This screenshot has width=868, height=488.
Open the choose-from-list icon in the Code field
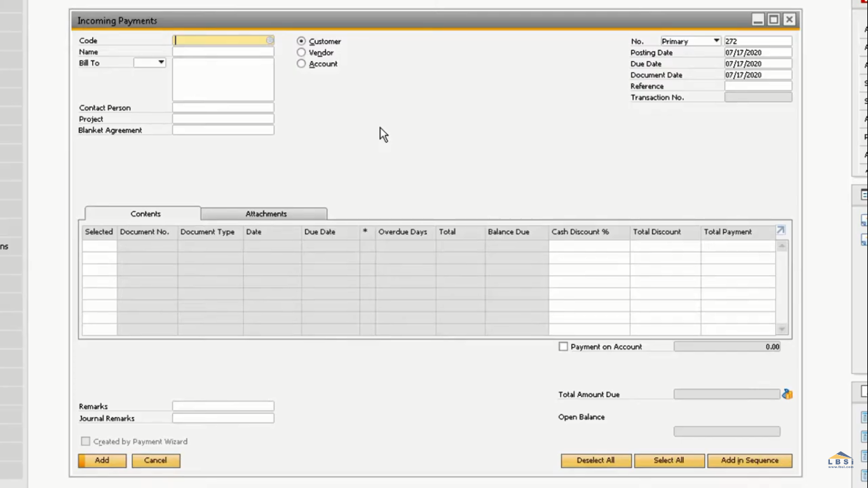(x=269, y=40)
